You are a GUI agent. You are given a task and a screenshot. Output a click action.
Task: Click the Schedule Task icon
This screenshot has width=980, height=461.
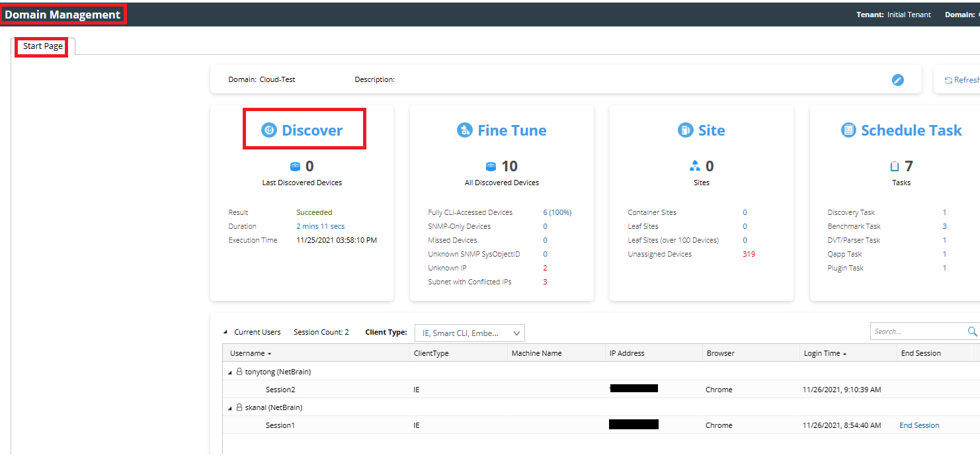[x=848, y=130]
